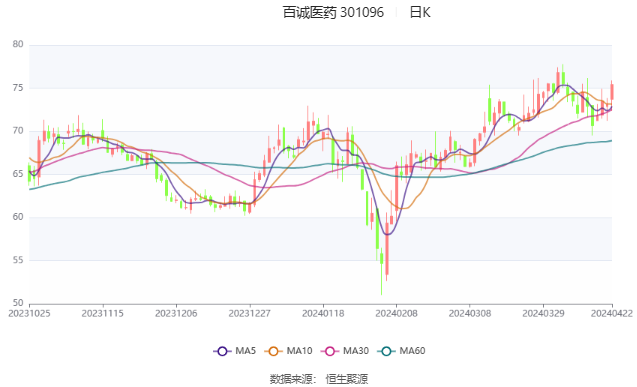The image size is (637, 387).
Task: Click the y-axis value 65
Action: point(18,174)
